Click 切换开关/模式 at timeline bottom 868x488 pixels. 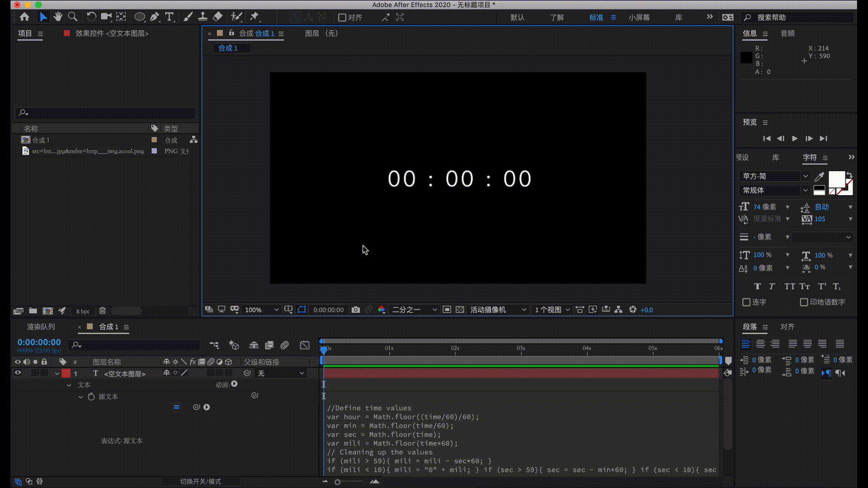pos(201,482)
